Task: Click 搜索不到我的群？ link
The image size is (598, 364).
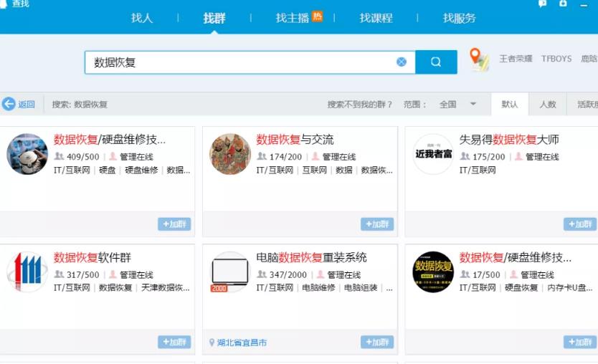Action: pyautogui.click(x=360, y=105)
